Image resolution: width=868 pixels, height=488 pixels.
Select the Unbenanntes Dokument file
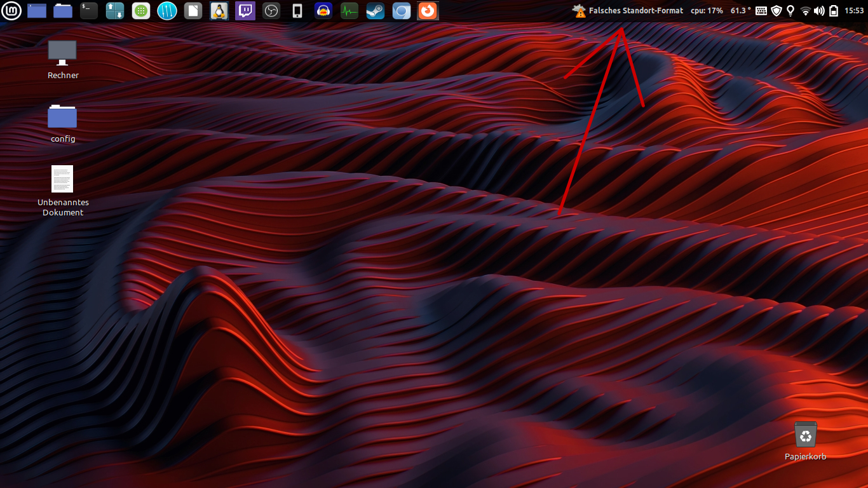(x=63, y=191)
